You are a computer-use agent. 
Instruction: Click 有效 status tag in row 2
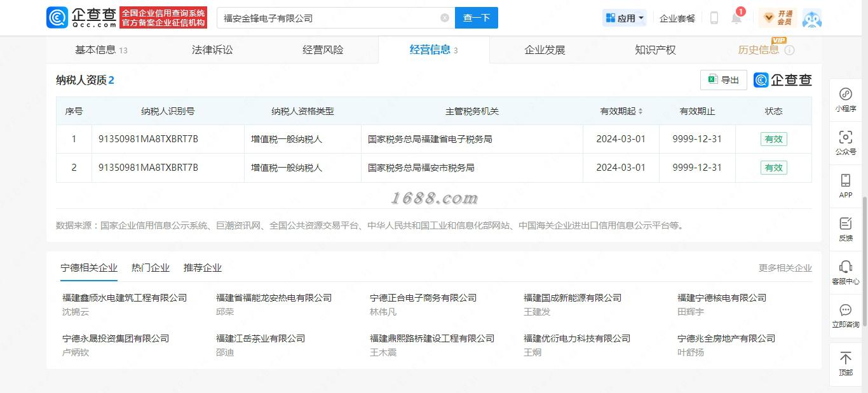tap(773, 168)
